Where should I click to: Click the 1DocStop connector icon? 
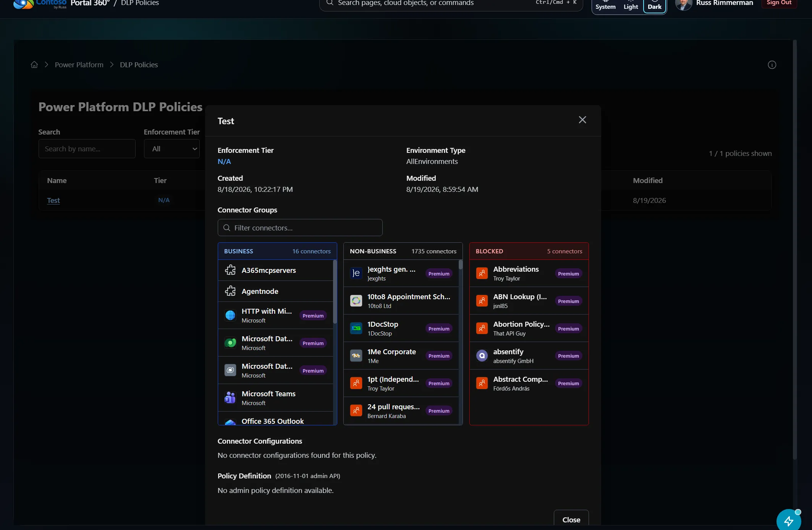356,328
